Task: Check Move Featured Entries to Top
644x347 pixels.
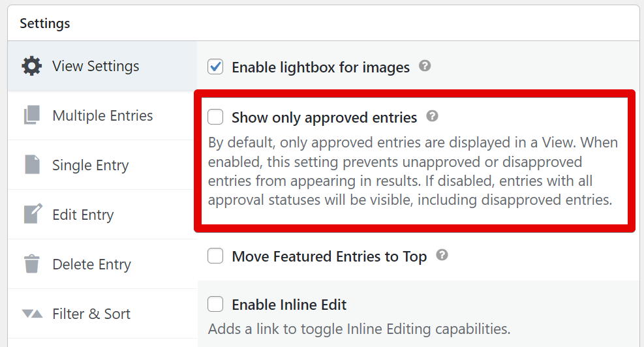Action: [x=215, y=256]
